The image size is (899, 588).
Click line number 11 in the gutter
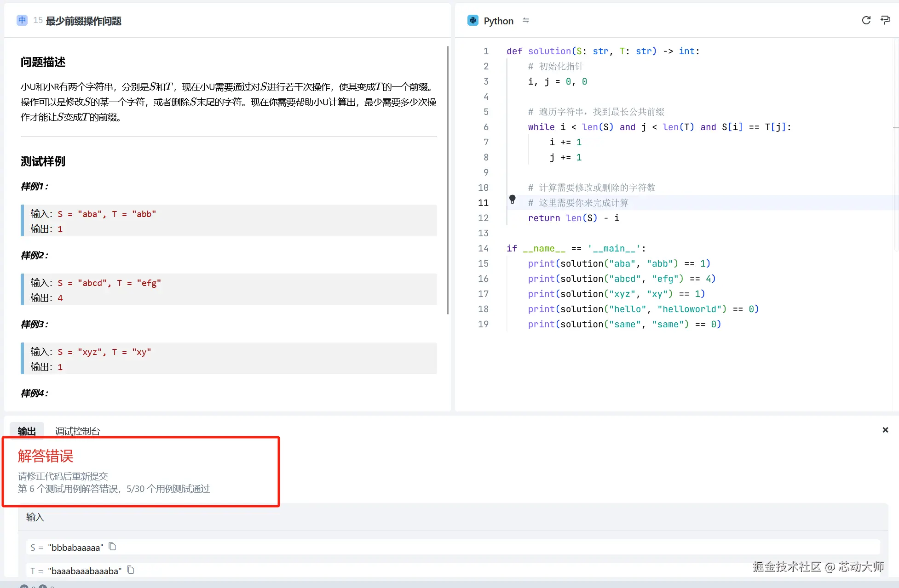coord(483,203)
